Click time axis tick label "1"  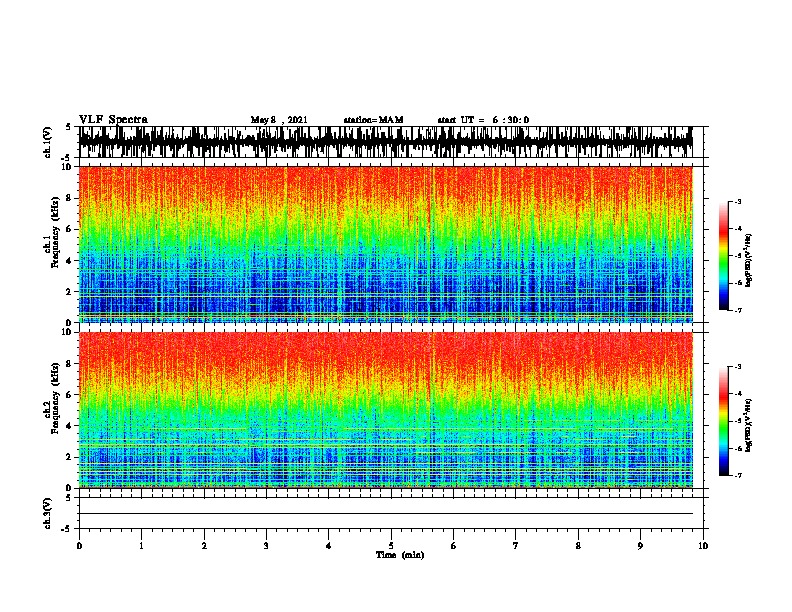tap(141, 546)
